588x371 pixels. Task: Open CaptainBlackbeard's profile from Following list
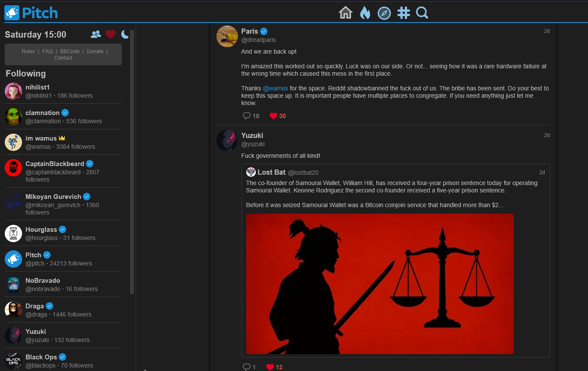click(54, 164)
